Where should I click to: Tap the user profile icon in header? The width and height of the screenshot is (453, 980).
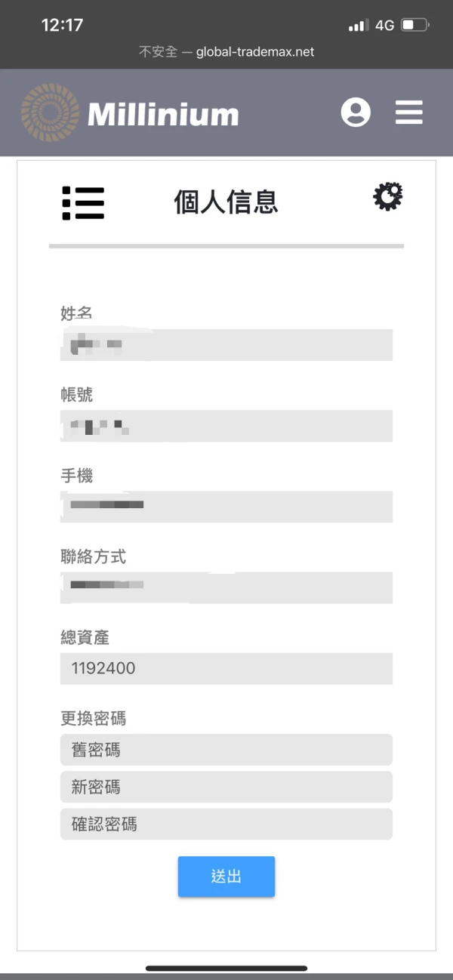point(356,112)
